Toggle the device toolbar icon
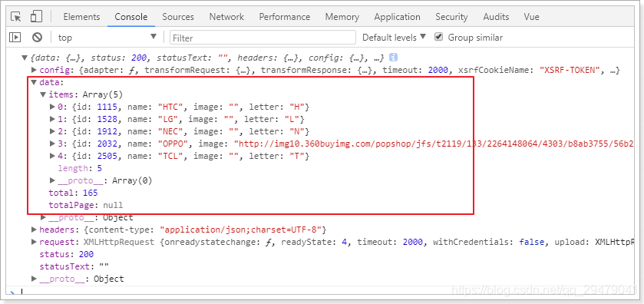 pyautogui.click(x=36, y=17)
